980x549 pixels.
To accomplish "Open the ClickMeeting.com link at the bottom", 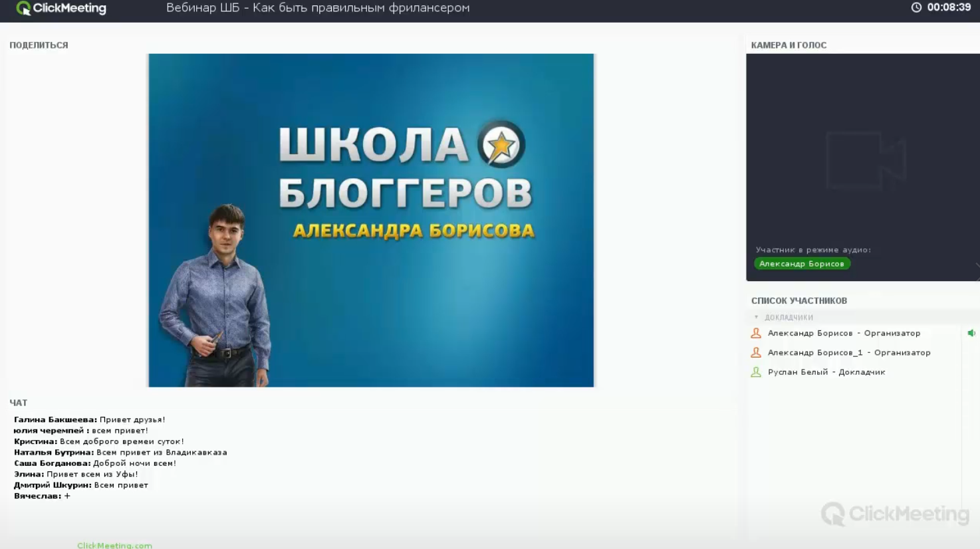I will pyautogui.click(x=113, y=544).
